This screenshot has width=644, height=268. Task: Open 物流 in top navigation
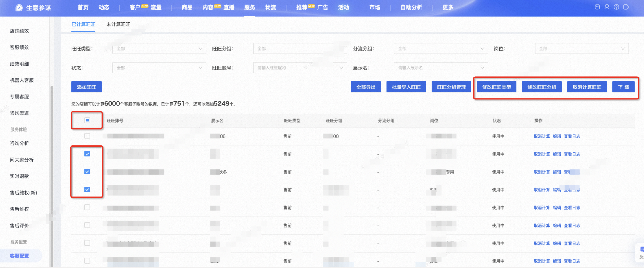[270, 7]
